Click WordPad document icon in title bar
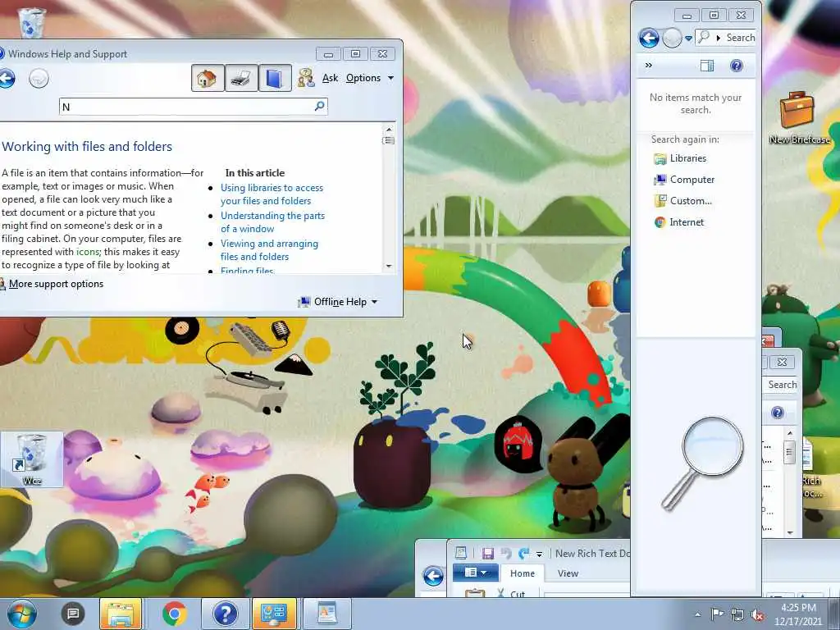 [461, 553]
